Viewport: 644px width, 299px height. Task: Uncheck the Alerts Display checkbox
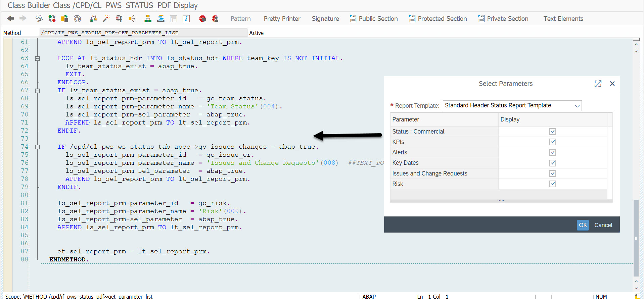553,152
